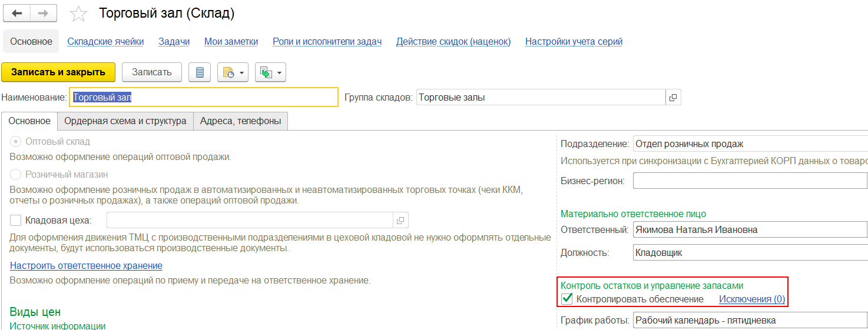Switch to Ордерная схема и структура tab
The height and width of the screenshot is (330, 868).
(125, 121)
